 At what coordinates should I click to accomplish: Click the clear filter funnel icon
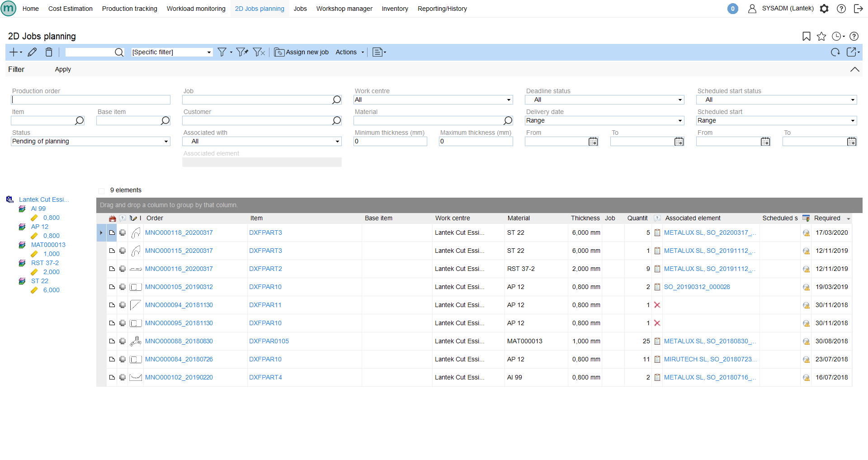(x=259, y=52)
